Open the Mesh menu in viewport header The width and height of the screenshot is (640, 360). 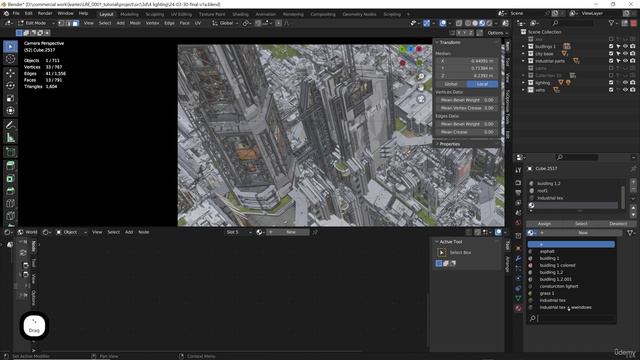(135, 23)
